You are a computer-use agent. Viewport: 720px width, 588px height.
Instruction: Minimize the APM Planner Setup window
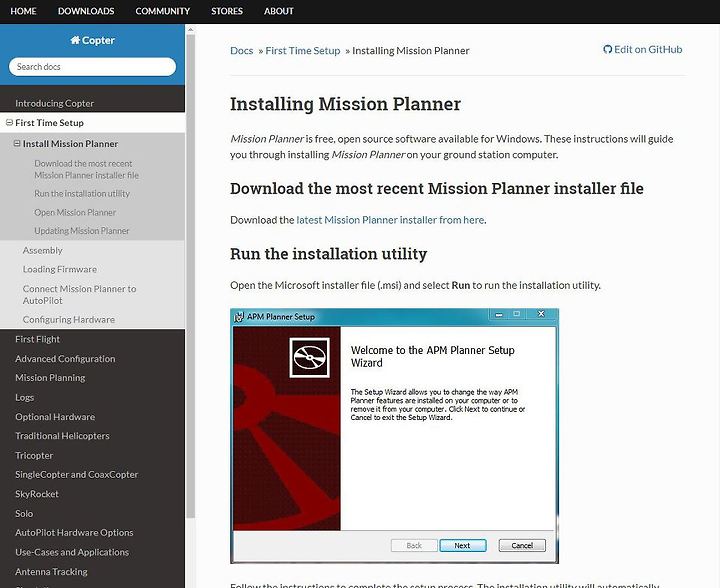(499, 314)
